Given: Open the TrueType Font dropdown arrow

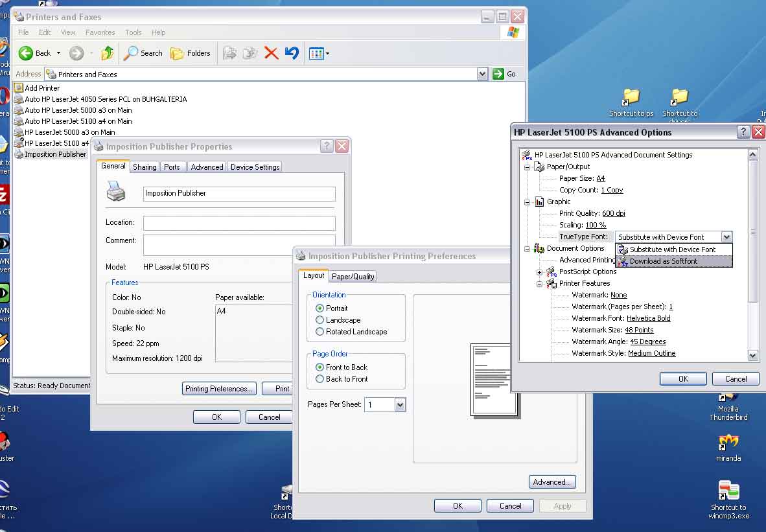Looking at the screenshot, I should point(726,237).
